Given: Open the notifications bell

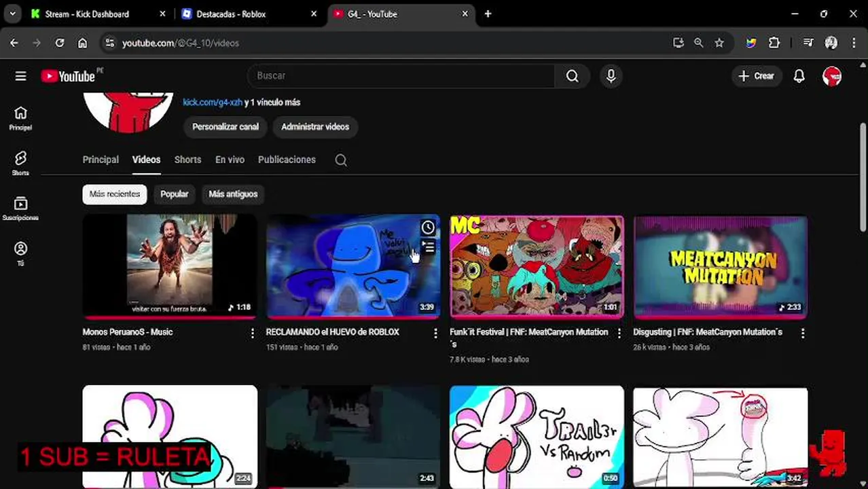Looking at the screenshot, I should (x=799, y=76).
